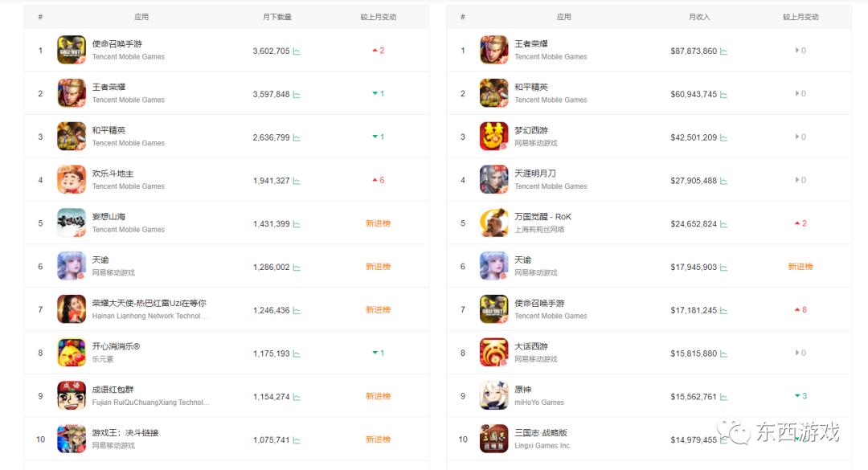868x470 pixels.
Task: Select the 成语红包群 app icon thumbnail
Action: pyautogui.click(x=72, y=395)
